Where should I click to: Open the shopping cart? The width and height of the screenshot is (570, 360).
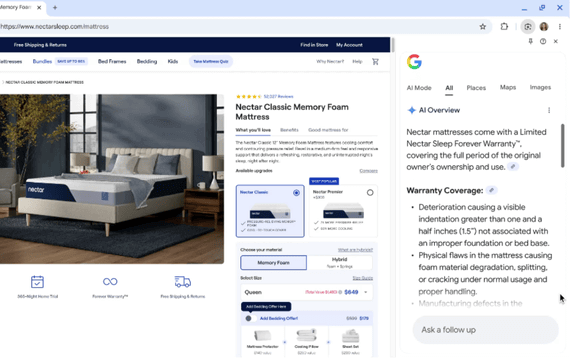[x=375, y=61]
